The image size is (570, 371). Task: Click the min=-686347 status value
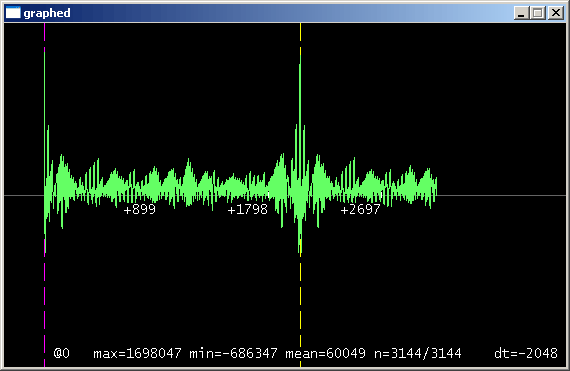(233, 353)
